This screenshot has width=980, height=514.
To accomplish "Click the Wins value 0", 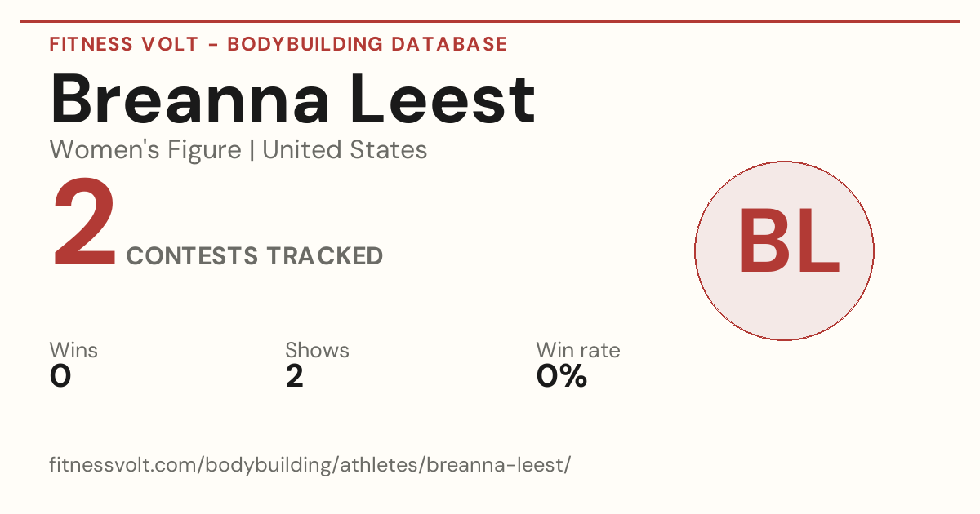I will (x=60, y=376).
